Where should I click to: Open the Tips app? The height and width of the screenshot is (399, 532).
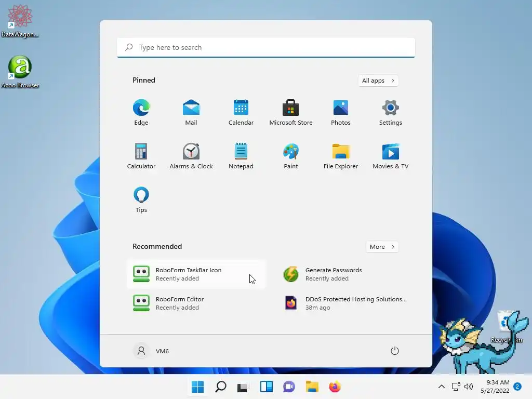tap(141, 200)
